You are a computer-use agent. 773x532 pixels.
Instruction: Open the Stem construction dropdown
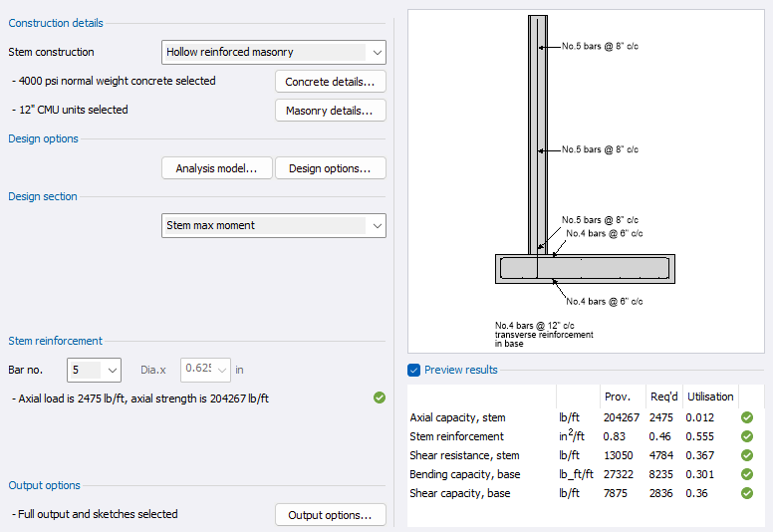point(274,52)
